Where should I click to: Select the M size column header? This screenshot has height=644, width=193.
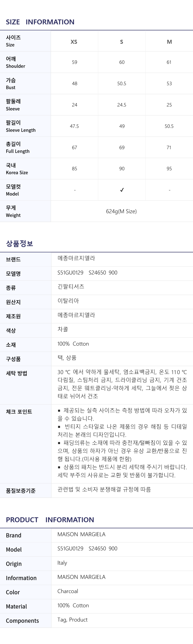[x=169, y=42]
